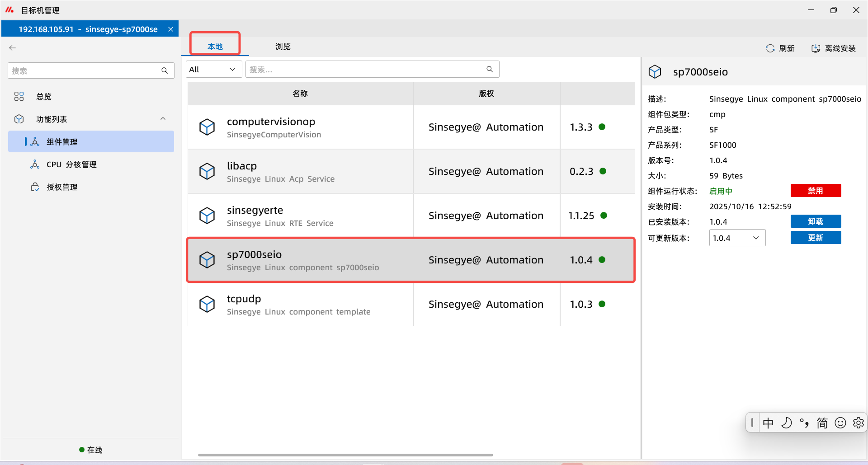
Task: Click the blue 卸载 uninstall button
Action: 816,221
